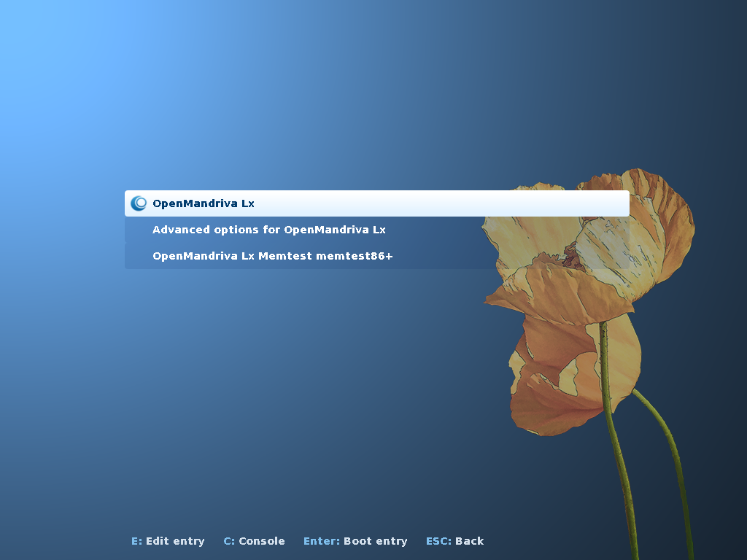Click the 'Console' hint text

click(261, 541)
